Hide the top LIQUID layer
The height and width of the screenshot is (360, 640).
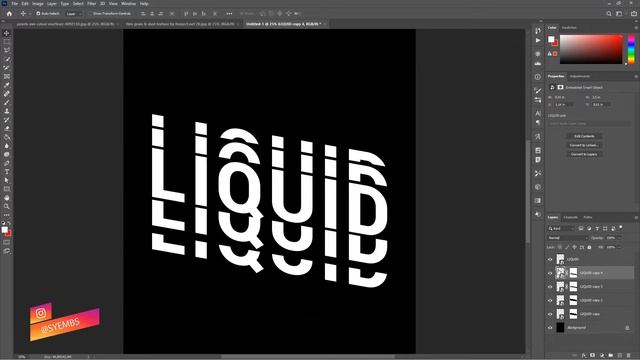pyautogui.click(x=550, y=259)
